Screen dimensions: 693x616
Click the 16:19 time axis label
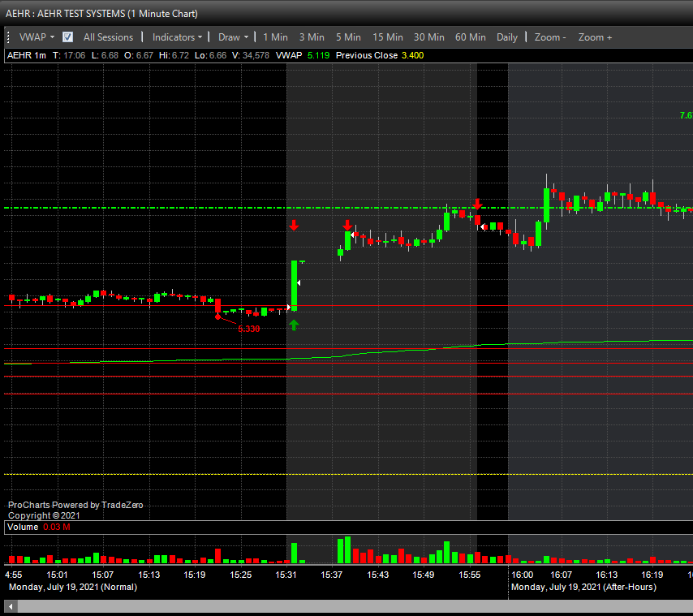point(652,575)
